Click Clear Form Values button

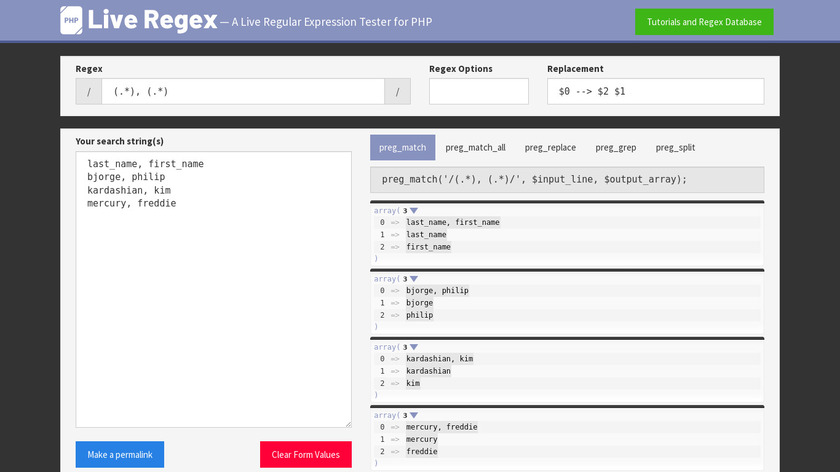click(x=305, y=454)
